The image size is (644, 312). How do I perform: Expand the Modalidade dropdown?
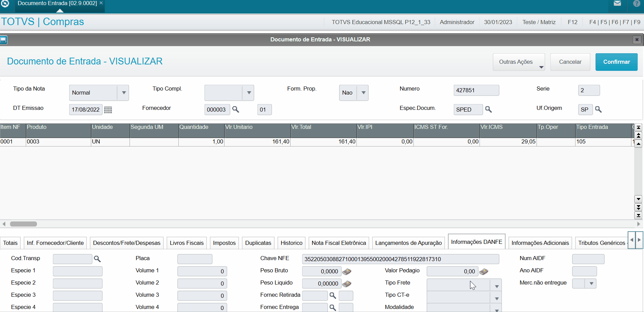[x=496, y=309]
